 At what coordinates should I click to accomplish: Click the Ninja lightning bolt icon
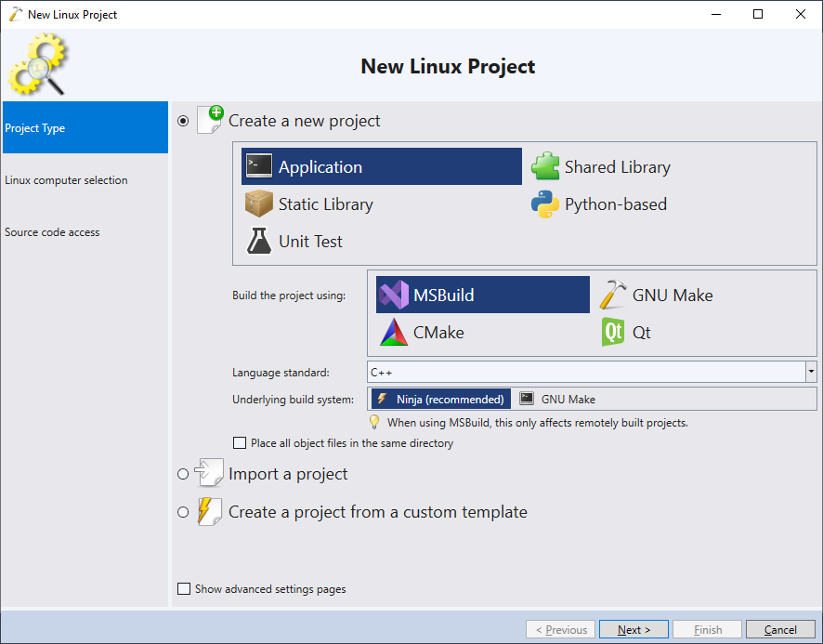[x=383, y=399]
